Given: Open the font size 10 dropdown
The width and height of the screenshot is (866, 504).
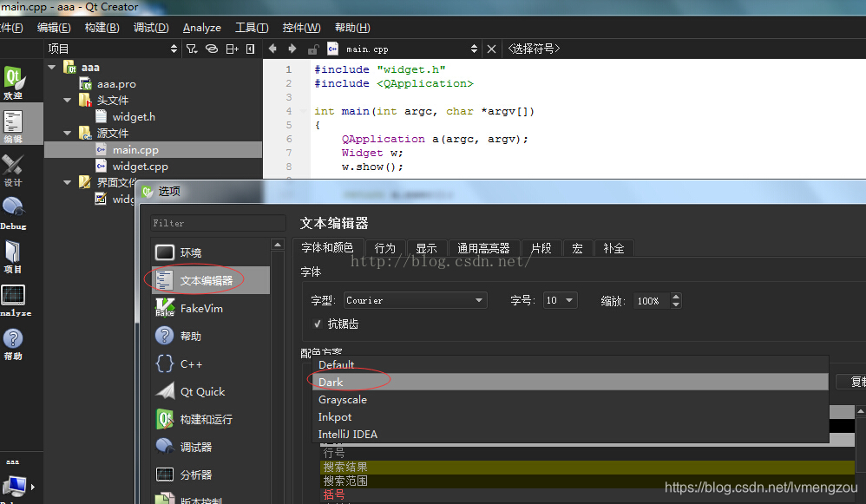Looking at the screenshot, I should click(x=560, y=300).
